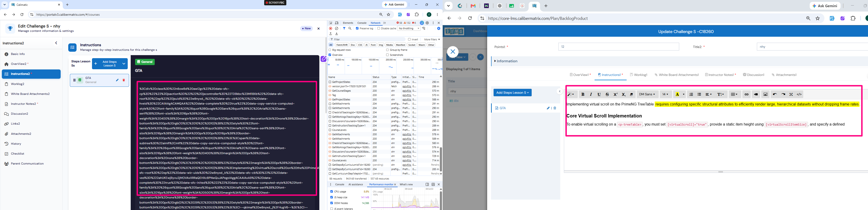Switch the editor to fullscreen mode
This screenshot has height=210, width=868.
[791, 94]
